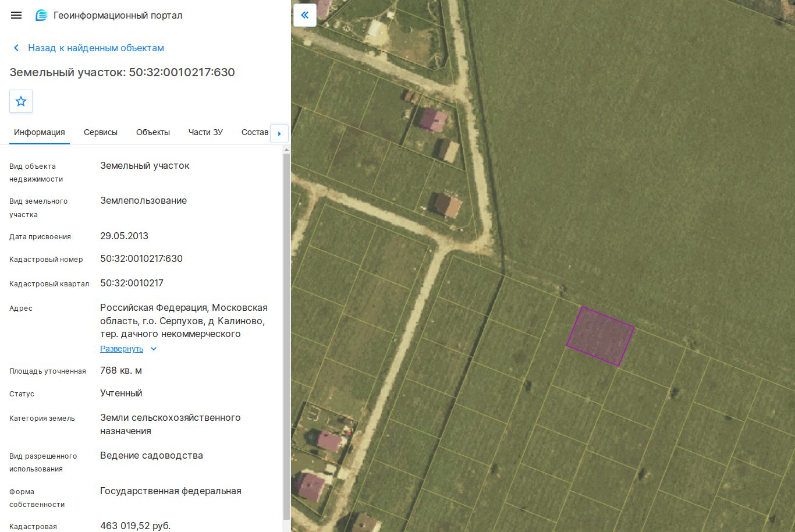Add parcel to favorites with star icon
Image resolution: width=795 pixels, height=532 pixels.
(x=21, y=101)
